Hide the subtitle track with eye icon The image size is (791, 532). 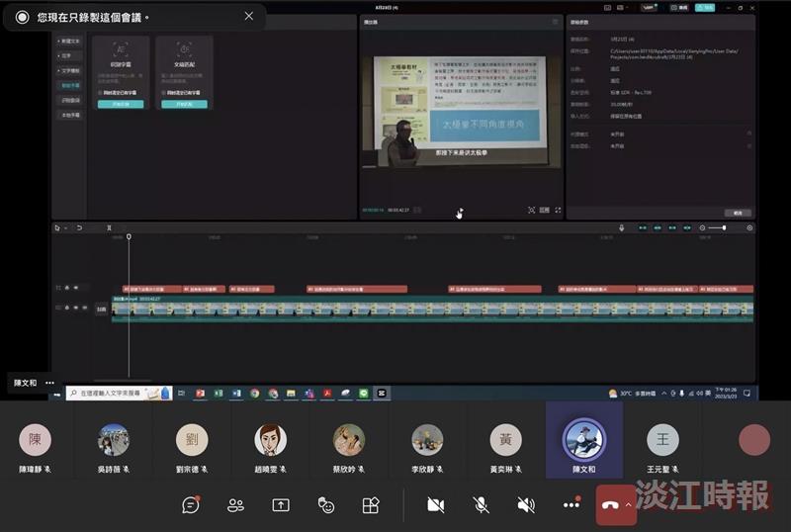point(76,288)
